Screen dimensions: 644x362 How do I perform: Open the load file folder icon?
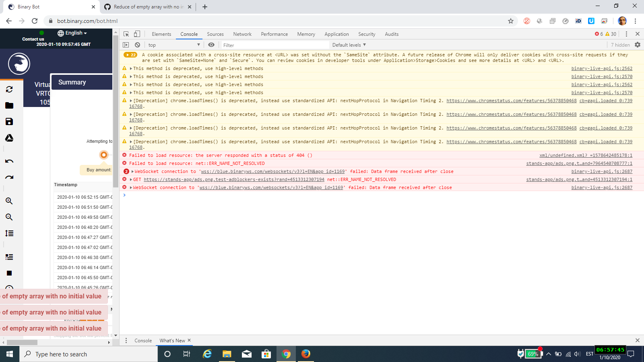pyautogui.click(x=9, y=105)
